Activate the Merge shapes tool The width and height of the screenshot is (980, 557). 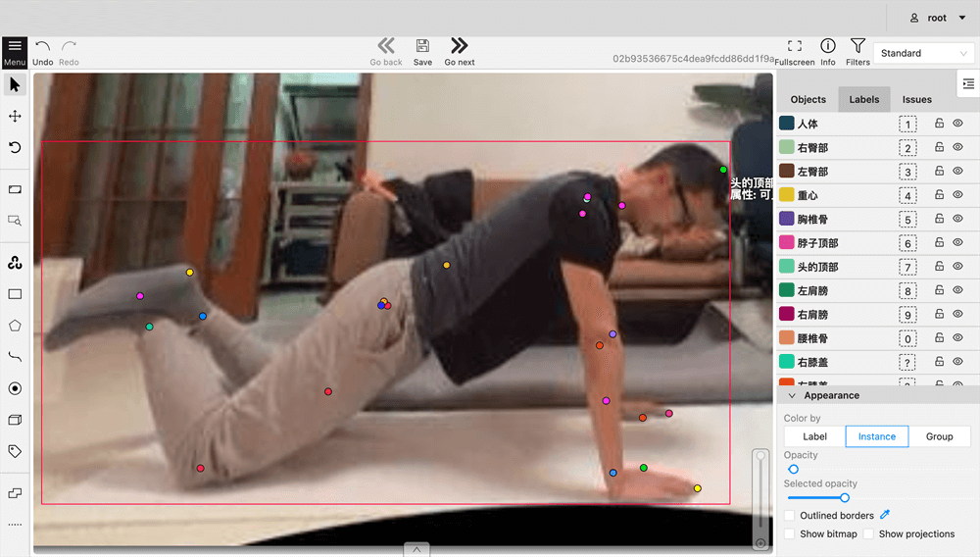[x=15, y=493]
